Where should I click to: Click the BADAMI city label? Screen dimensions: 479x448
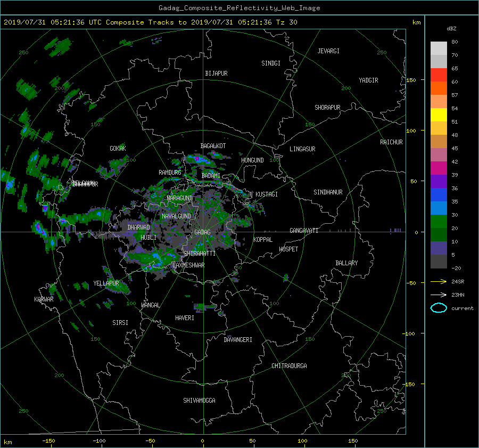(211, 176)
